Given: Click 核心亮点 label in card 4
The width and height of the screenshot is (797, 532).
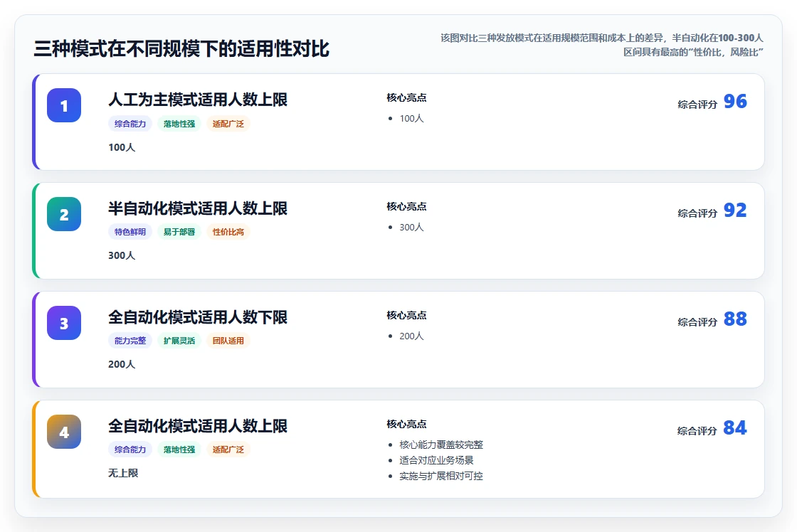Looking at the screenshot, I should coord(406,424).
